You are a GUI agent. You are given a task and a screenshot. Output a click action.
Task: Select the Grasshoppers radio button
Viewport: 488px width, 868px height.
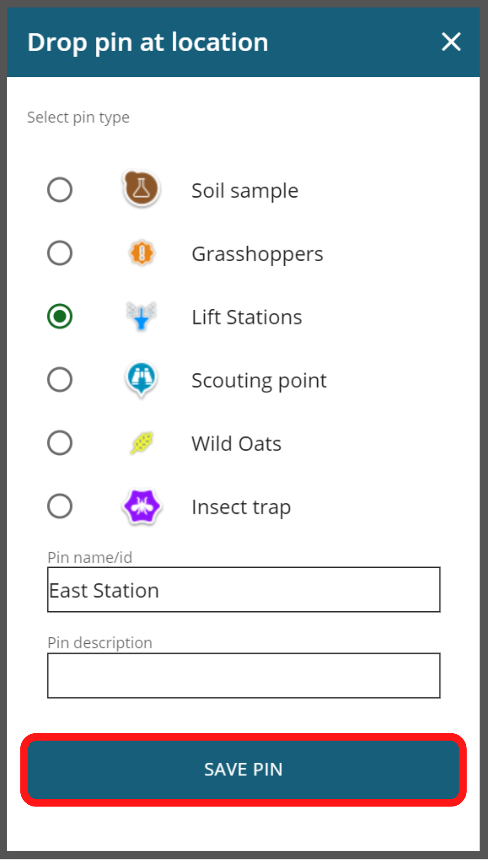tap(59, 253)
